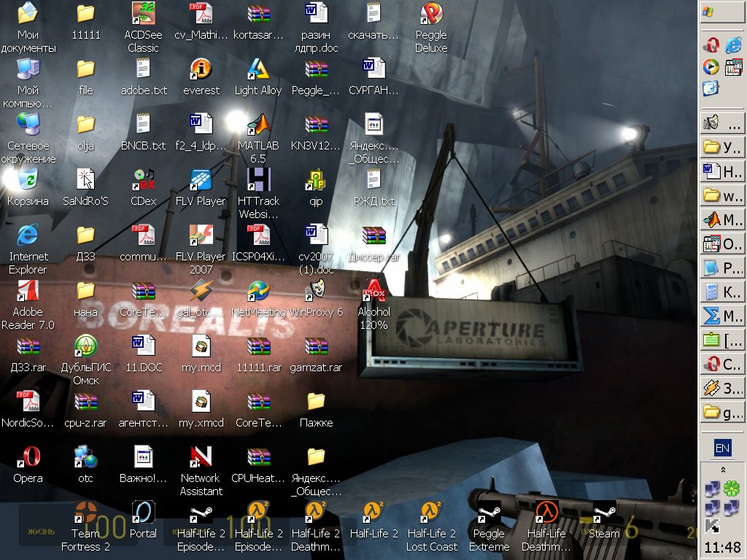Open the SaNdRo'S cursor file

point(86,180)
